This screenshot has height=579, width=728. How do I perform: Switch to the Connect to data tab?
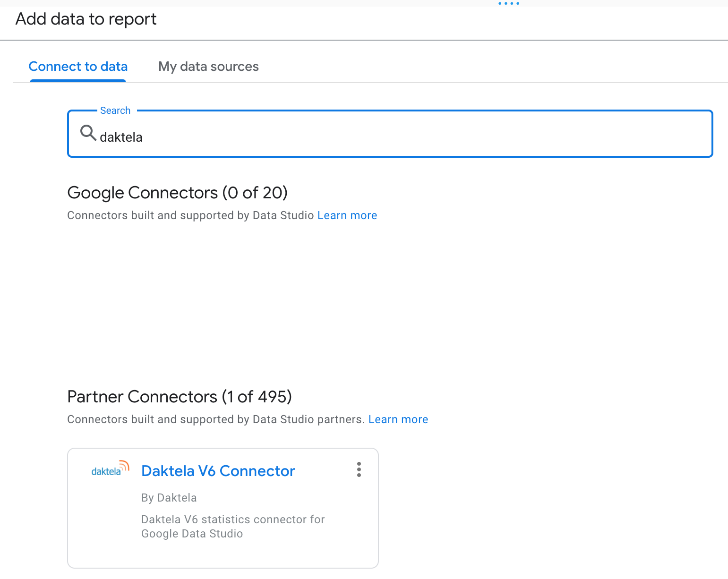pyautogui.click(x=78, y=67)
